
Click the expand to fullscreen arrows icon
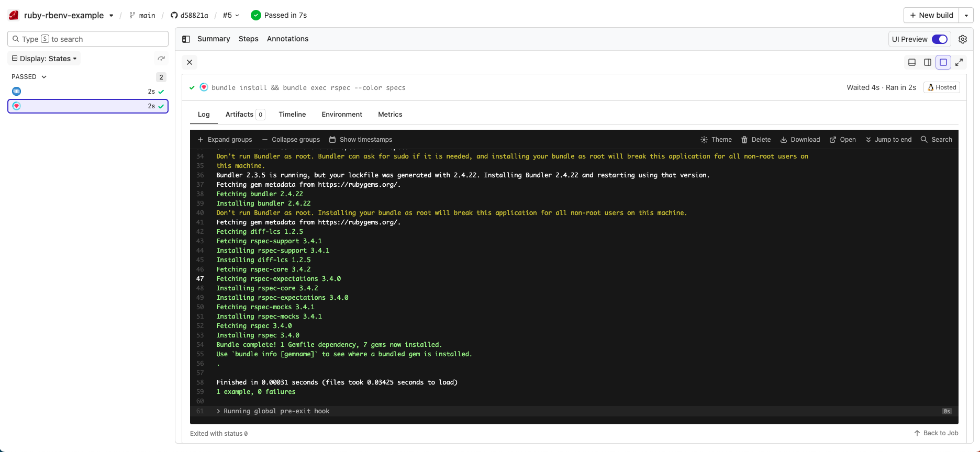point(959,62)
